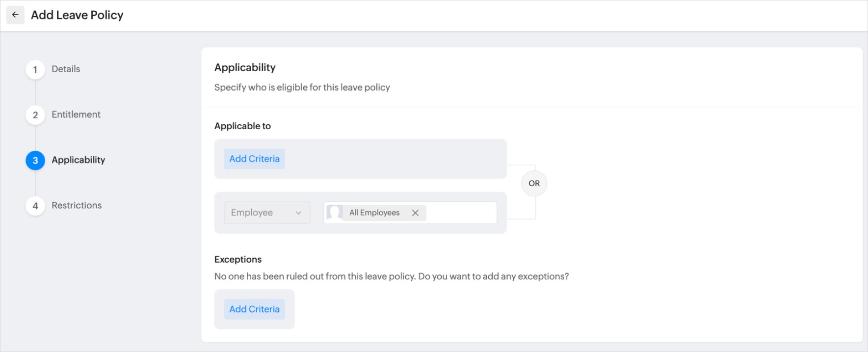The width and height of the screenshot is (868, 352).
Task: Remove the All Employees chip
Action: (415, 213)
